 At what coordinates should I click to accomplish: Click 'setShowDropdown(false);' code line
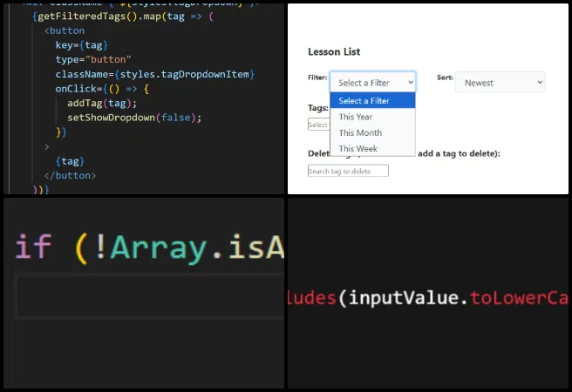tap(133, 118)
